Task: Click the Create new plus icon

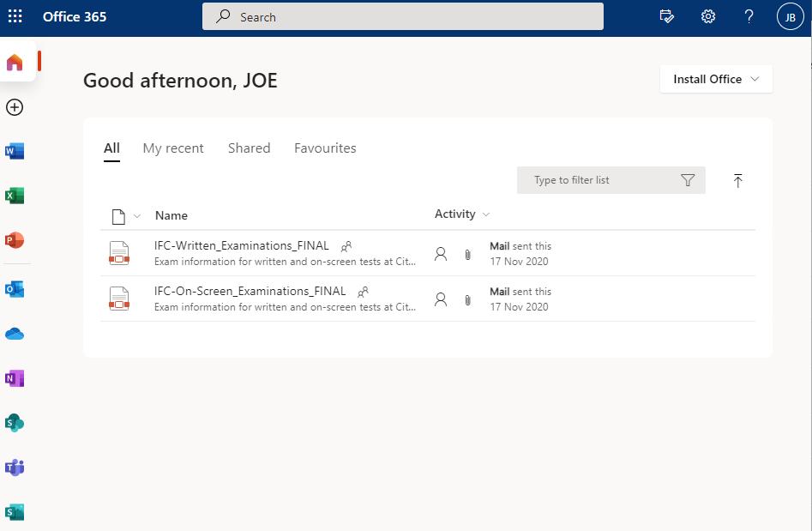Action: pos(15,107)
